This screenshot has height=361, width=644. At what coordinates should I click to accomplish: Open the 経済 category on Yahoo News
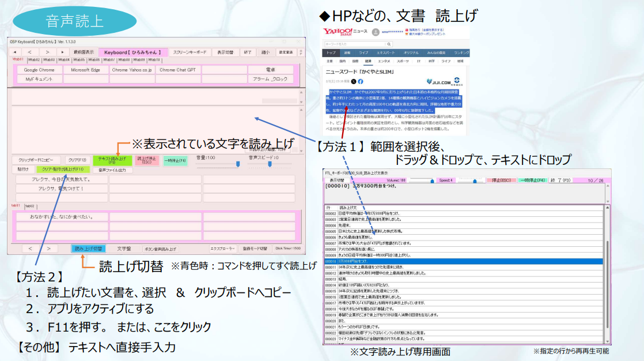point(368,61)
